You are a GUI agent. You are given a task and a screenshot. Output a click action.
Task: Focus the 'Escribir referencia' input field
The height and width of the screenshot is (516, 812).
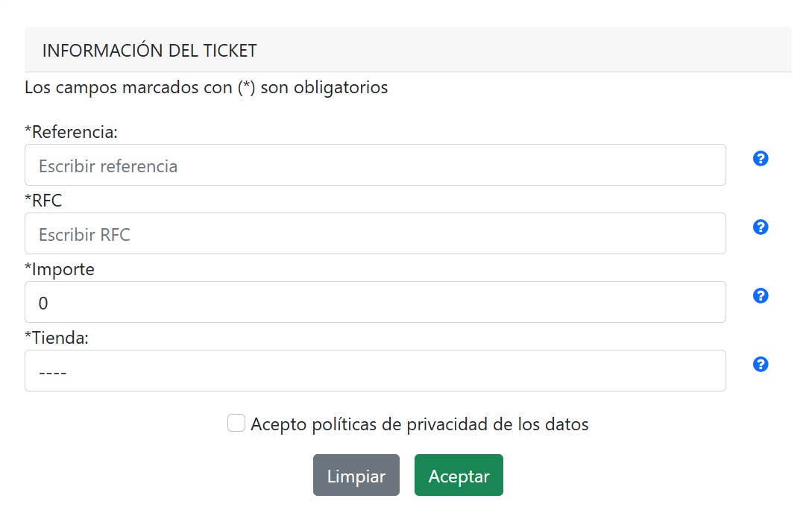375,165
